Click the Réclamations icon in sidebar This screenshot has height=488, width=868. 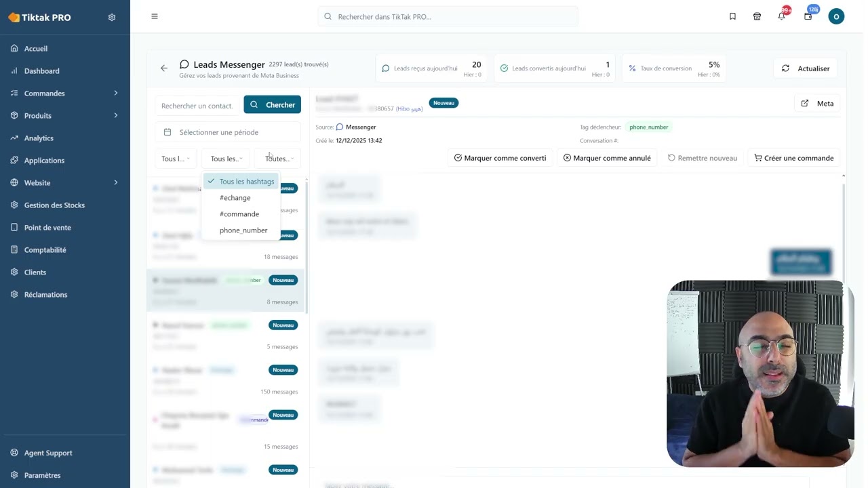(x=14, y=295)
